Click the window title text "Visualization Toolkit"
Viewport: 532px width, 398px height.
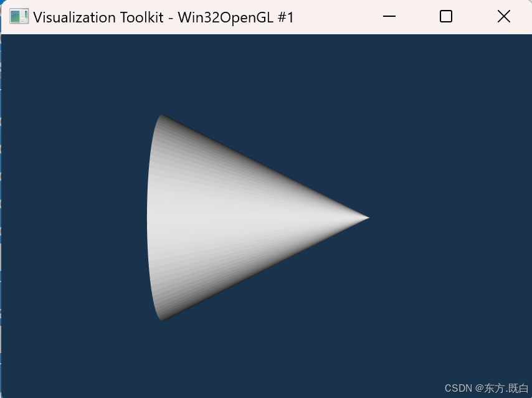coord(98,17)
